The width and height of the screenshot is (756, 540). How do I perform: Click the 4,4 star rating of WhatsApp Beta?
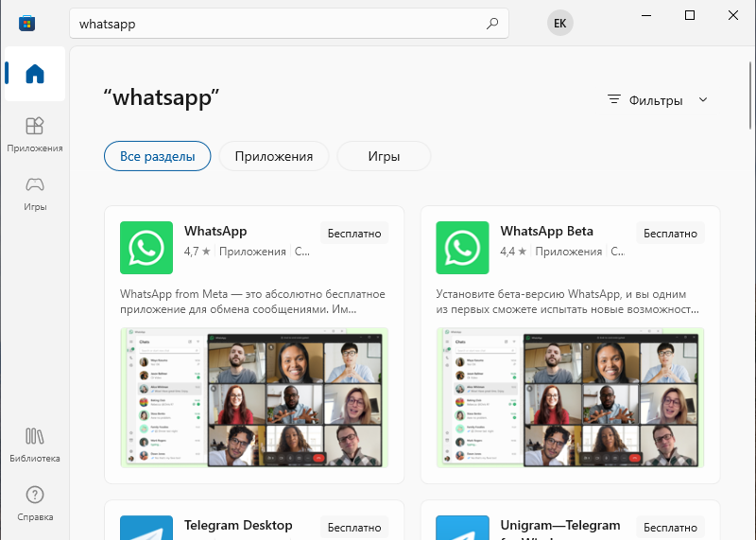tap(513, 252)
